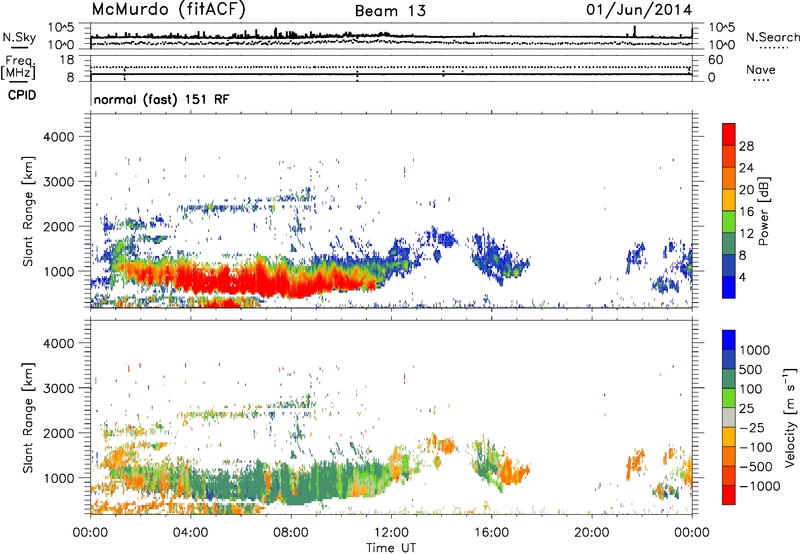
Task: Click the 4000 label on power panel axis
Action: coord(58,137)
